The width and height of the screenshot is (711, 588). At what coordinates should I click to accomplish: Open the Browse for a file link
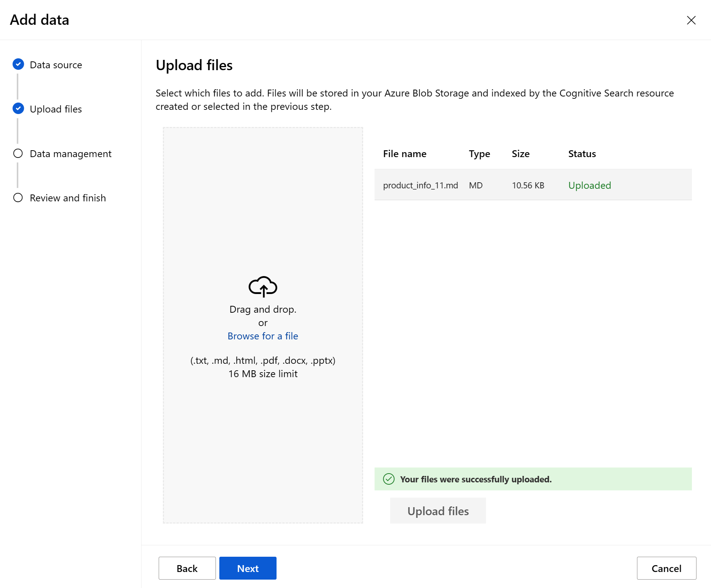click(263, 336)
